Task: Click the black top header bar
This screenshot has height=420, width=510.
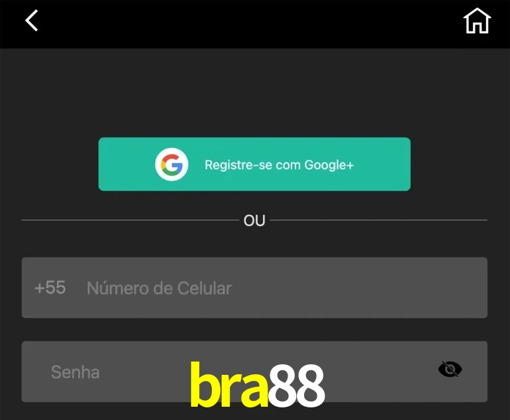Action: [x=255, y=24]
